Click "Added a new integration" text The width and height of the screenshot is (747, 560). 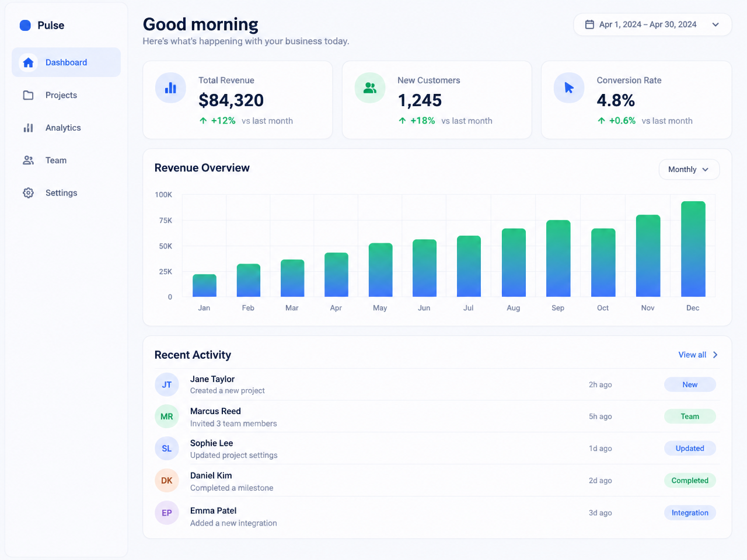(x=233, y=523)
